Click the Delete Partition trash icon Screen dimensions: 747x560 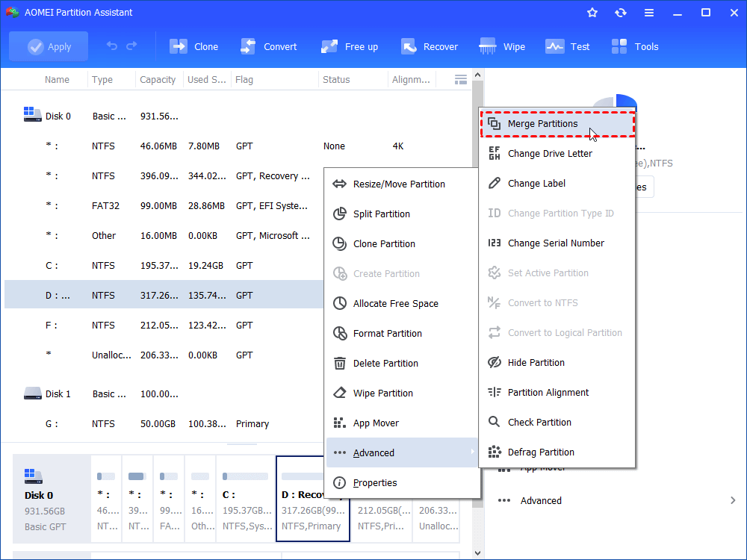pos(340,364)
